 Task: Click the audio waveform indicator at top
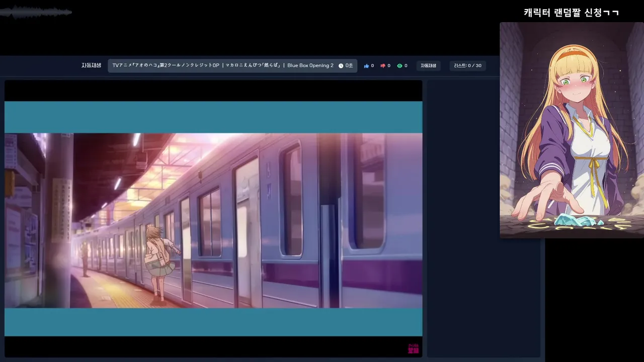point(36,12)
